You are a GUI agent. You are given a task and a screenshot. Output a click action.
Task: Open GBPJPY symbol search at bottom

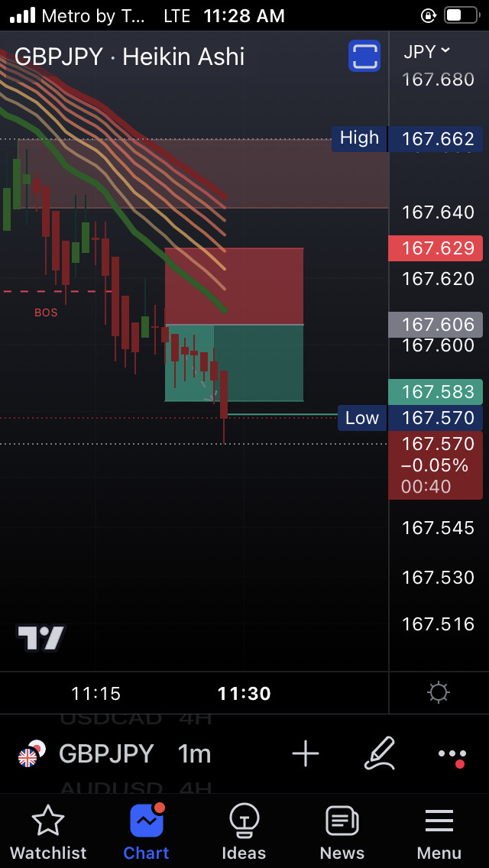point(106,754)
